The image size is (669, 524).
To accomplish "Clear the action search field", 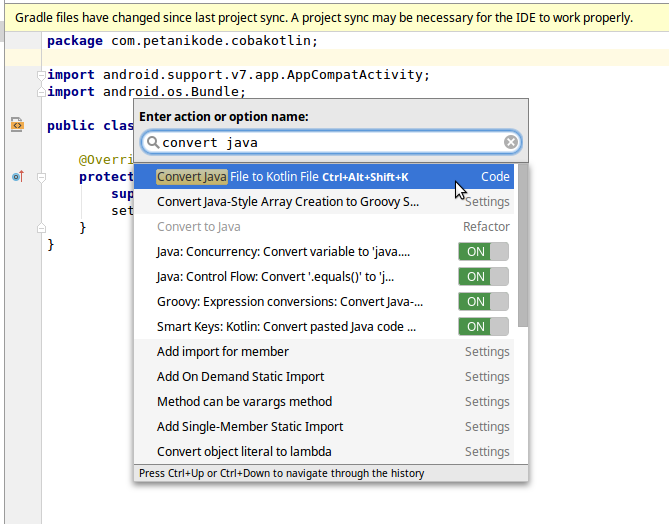I will pos(510,142).
